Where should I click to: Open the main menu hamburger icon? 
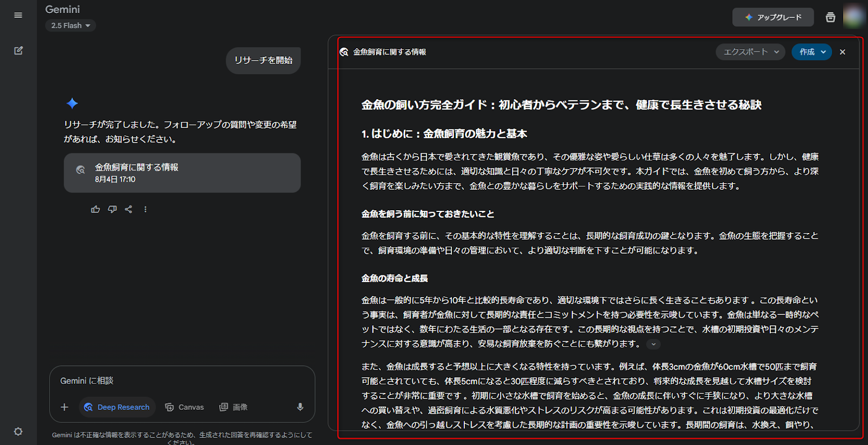(x=18, y=15)
